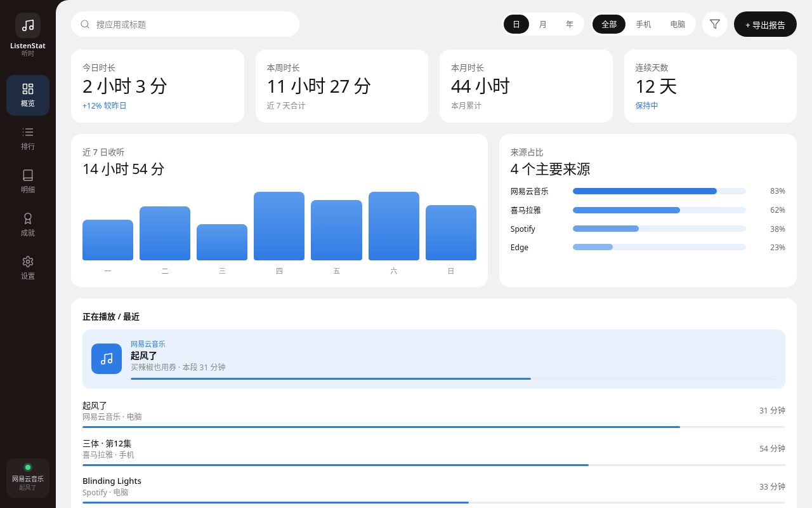812x508 pixels.
Task: Click the 连续天数 12 天 value
Action: click(656, 86)
